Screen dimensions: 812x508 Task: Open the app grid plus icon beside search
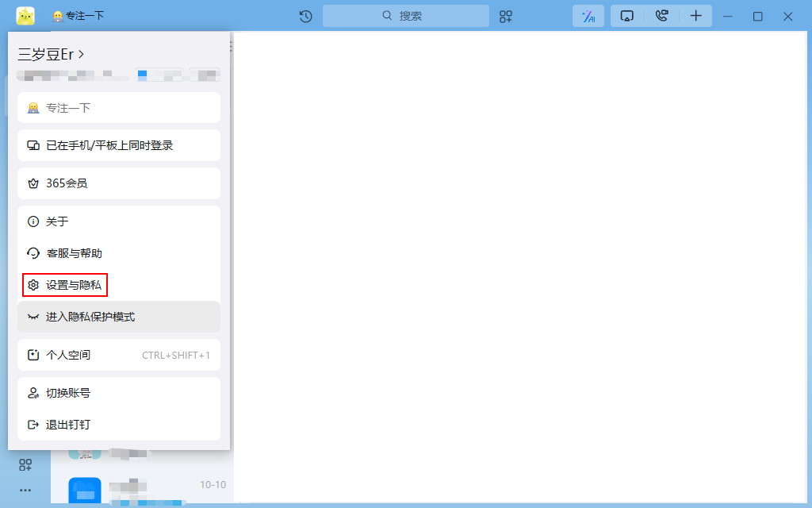tap(506, 17)
